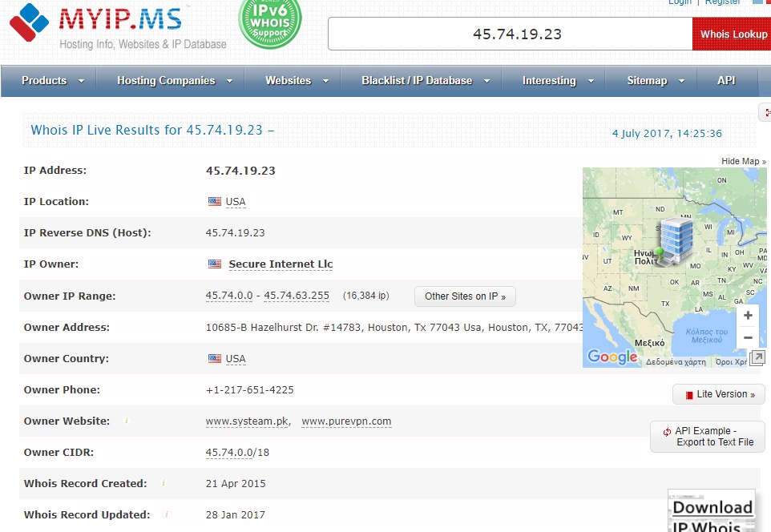Switch to Lite Version
This screenshot has height=532, width=771.
tap(719, 394)
